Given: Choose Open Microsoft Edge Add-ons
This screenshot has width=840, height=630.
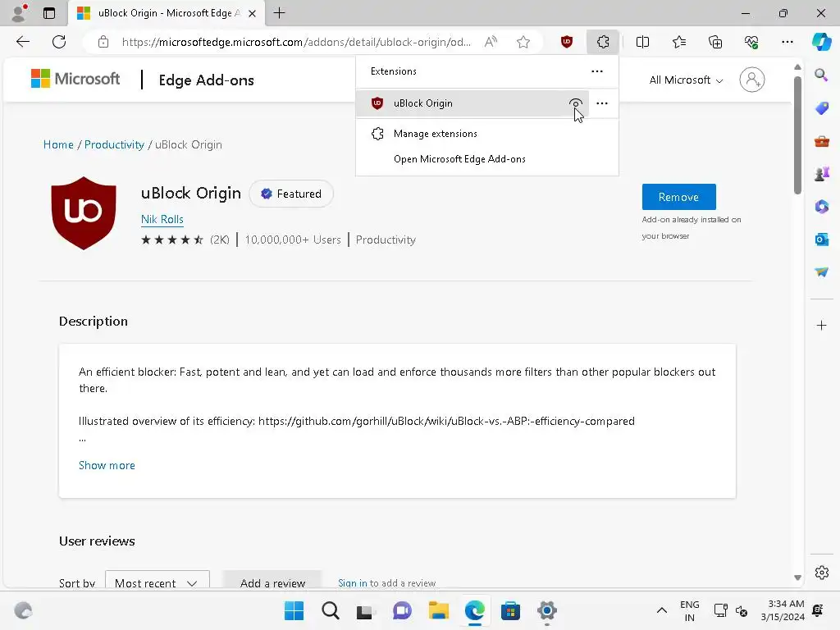Looking at the screenshot, I should (x=487, y=159).
